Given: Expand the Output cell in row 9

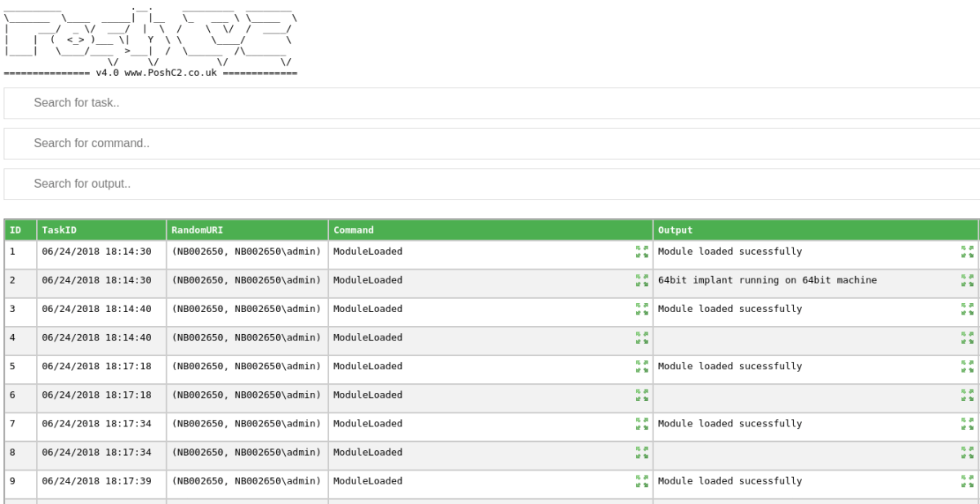Looking at the screenshot, I should [x=968, y=481].
